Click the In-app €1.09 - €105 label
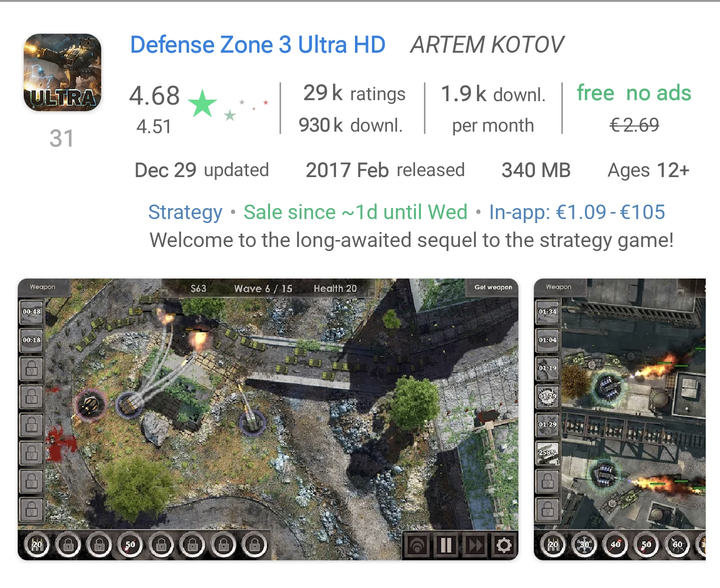The width and height of the screenshot is (720, 588). [577, 212]
